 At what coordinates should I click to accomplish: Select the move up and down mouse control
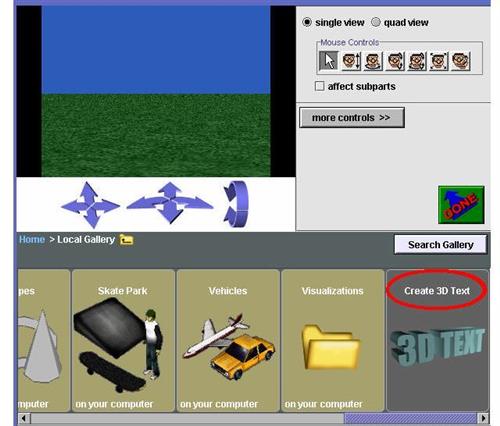[351, 61]
